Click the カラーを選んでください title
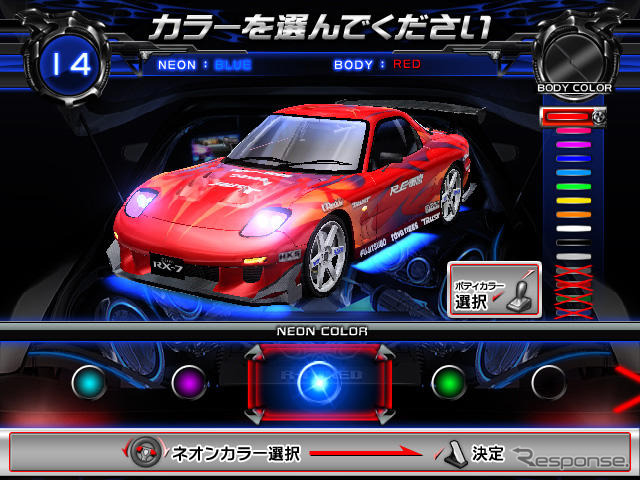 click(321, 27)
